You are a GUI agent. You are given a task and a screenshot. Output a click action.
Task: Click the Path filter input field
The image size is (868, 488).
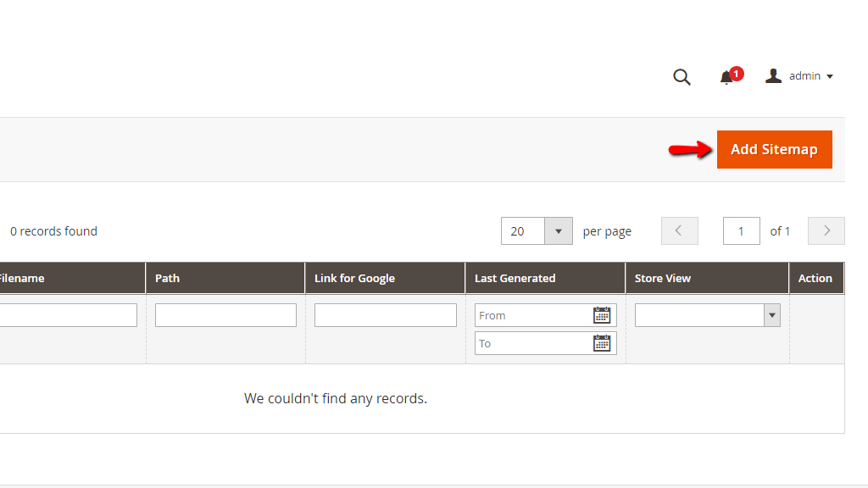tap(225, 314)
